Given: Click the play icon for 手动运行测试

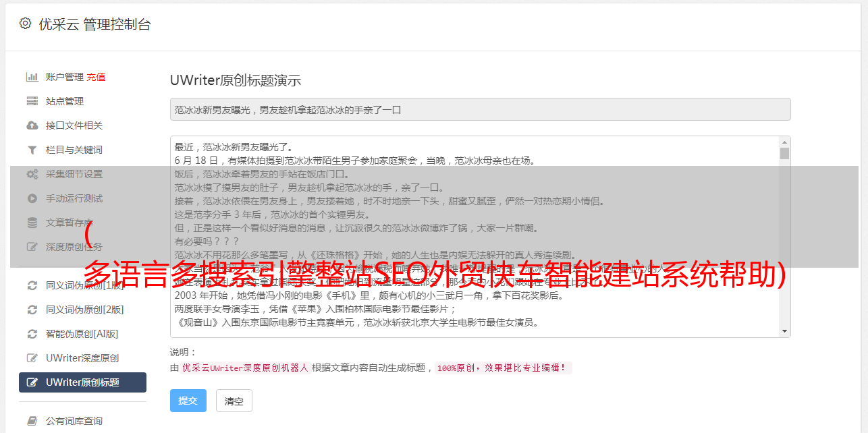Looking at the screenshot, I should [32, 198].
